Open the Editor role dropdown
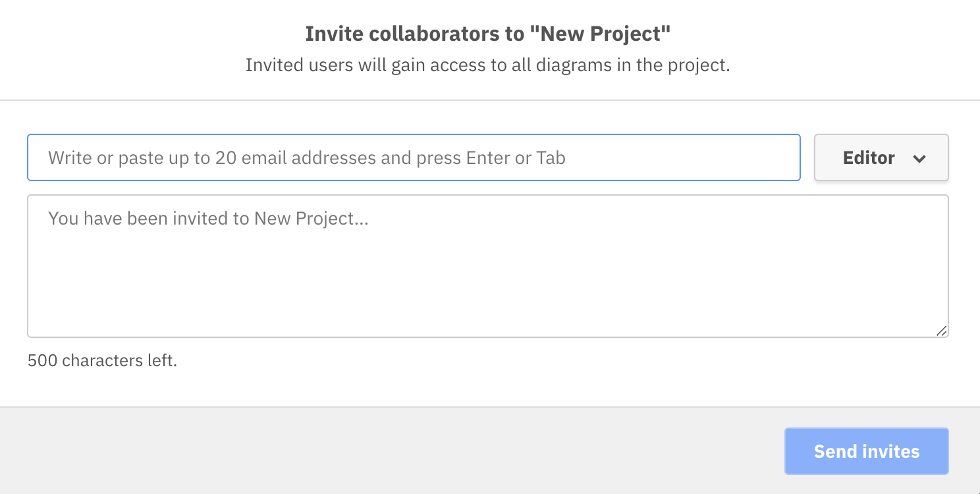Viewport: 980px width, 494px height. 881,158
